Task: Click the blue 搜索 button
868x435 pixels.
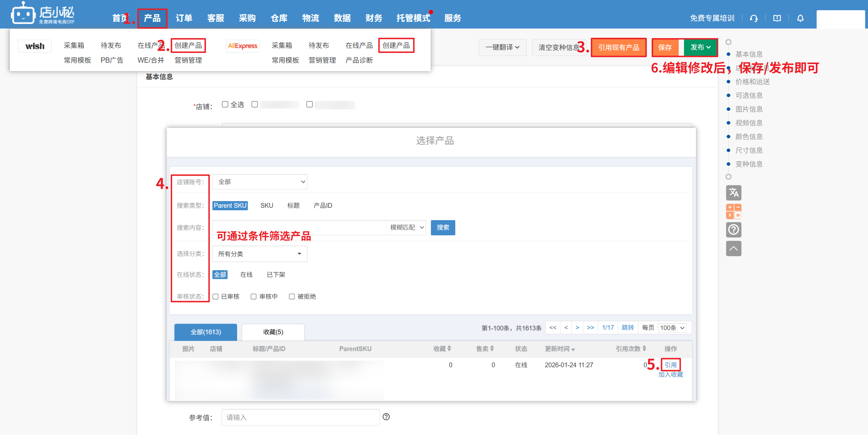Action: [x=443, y=228]
